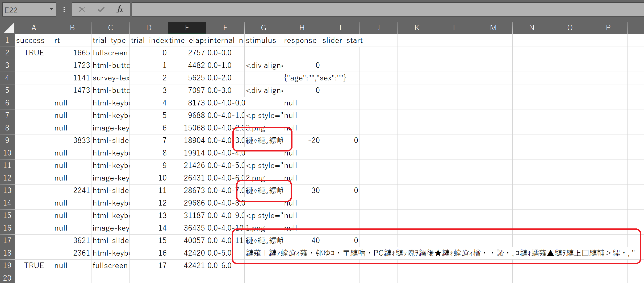The height and width of the screenshot is (283, 644).
Task: Select column A header
Action: [34, 27]
